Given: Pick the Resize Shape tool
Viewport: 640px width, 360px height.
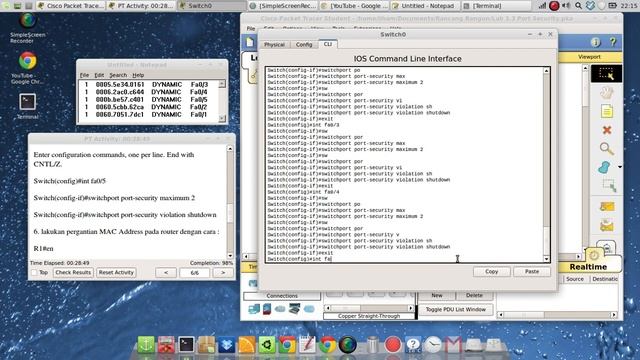Looking at the screenshot, I should (x=609, y=185).
